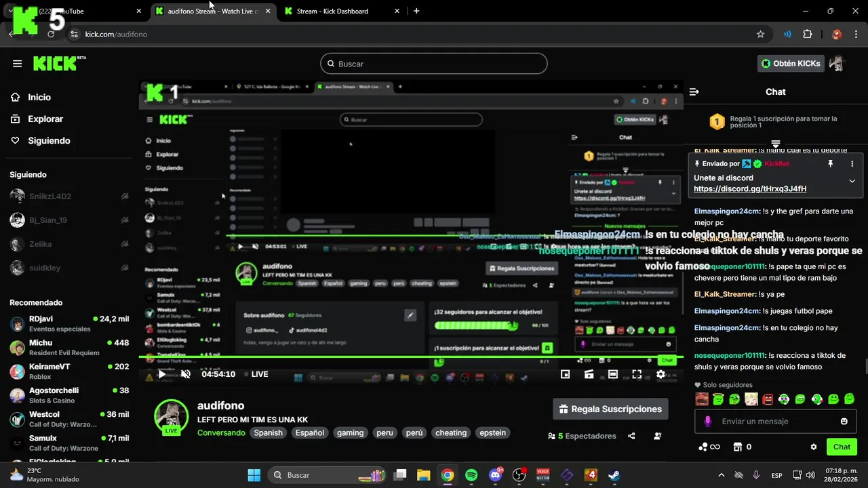Expand the subscription gift leaderboard
Screen dimensions: 868x488
[776, 143]
